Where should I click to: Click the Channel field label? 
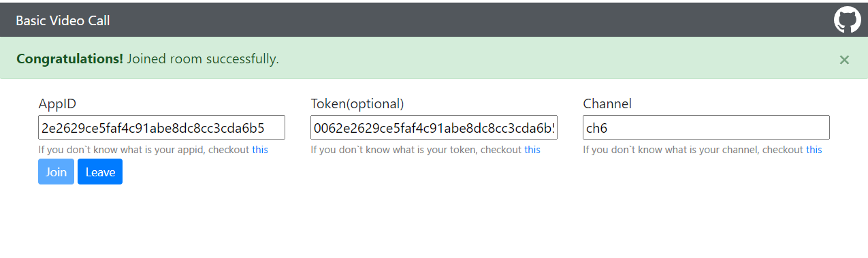(x=607, y=103)
